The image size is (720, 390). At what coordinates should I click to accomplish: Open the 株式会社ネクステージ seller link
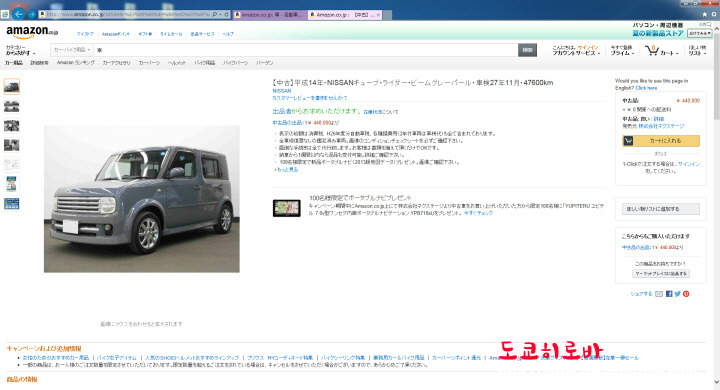point(661,126)
